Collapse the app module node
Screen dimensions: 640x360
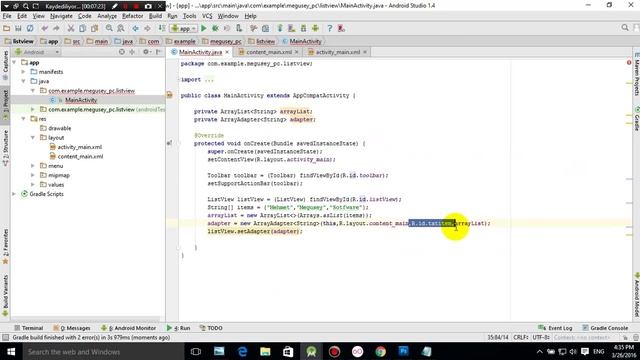[15, 62]
